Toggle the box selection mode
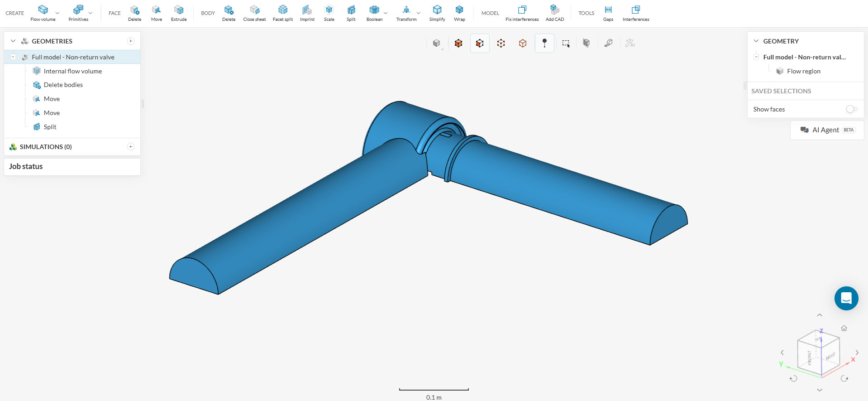Image resolution: width=868 pixels, height=401 pixels. tap(566, 43)
